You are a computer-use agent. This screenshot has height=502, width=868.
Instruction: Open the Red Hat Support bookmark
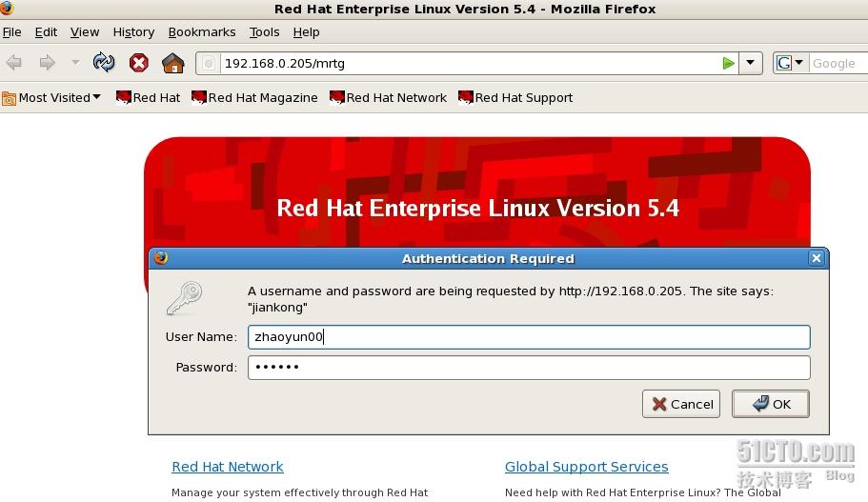tap(515, 98)
